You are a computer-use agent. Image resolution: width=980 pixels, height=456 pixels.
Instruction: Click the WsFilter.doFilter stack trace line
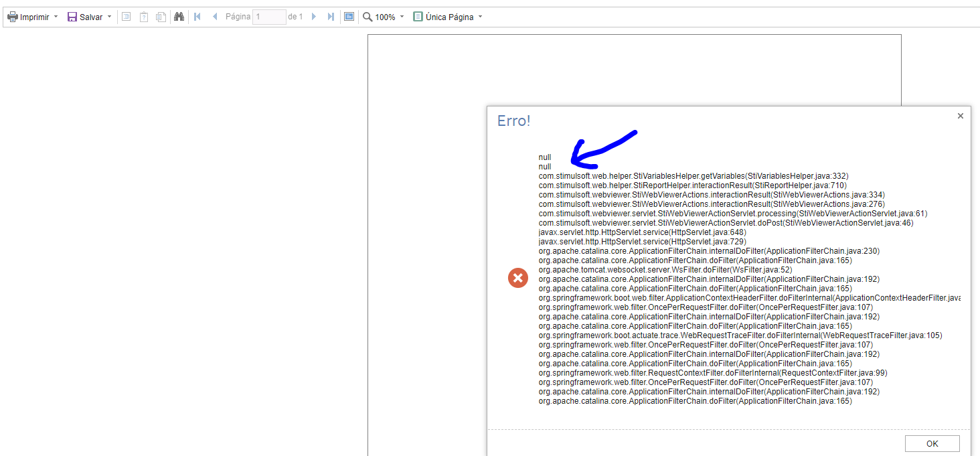click(x=665, y=270)
